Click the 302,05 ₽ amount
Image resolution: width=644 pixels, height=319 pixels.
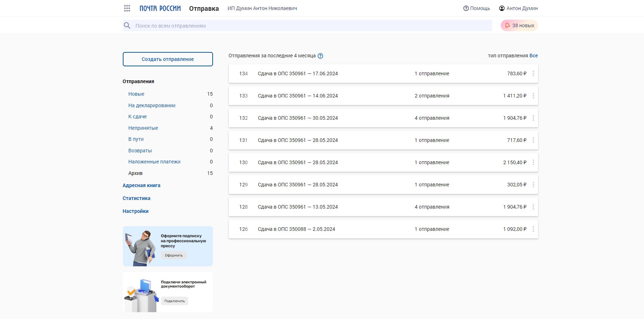(517, 185)
